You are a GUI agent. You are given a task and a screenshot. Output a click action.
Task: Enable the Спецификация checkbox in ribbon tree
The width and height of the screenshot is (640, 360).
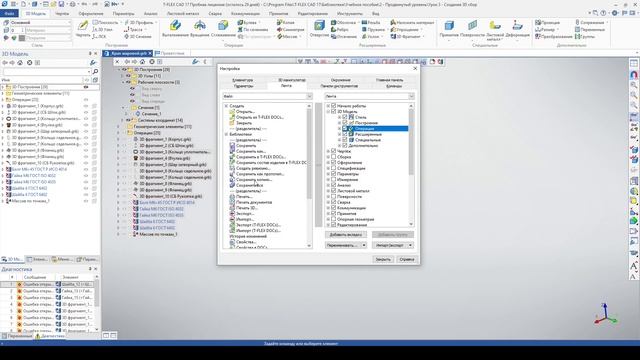point(333,168)
